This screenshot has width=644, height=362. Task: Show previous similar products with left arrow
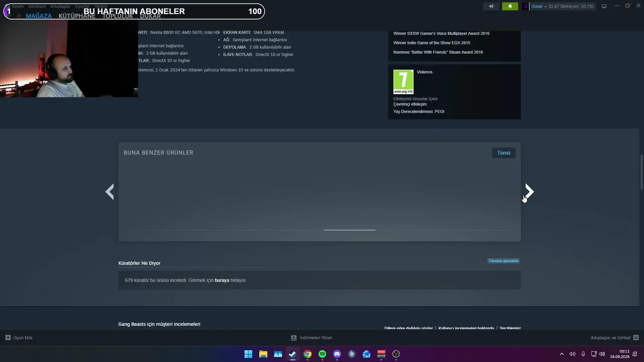click(110, 192)
